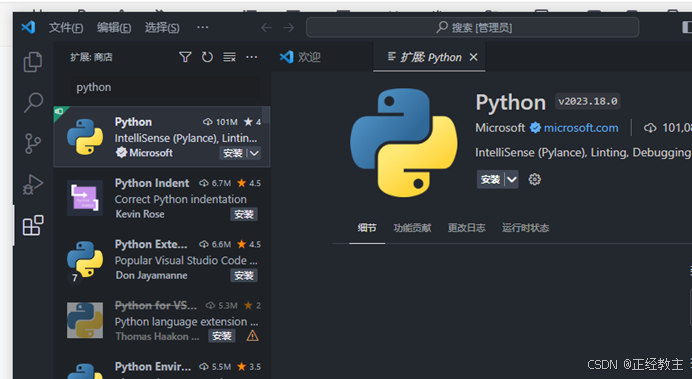
Task: Switch to the 功能贡献 tab
Action: [412, 228]
